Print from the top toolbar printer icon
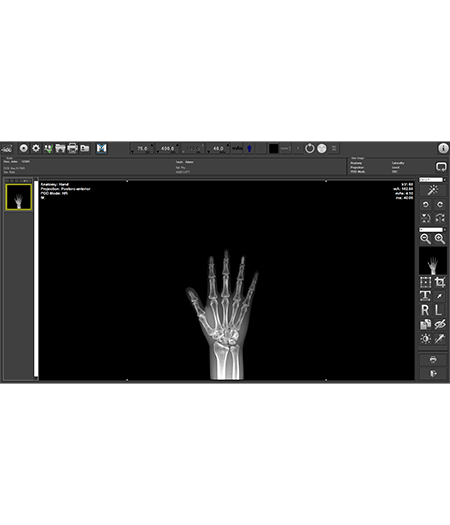This screenshot has height=525, width=450. click(73, 148)
